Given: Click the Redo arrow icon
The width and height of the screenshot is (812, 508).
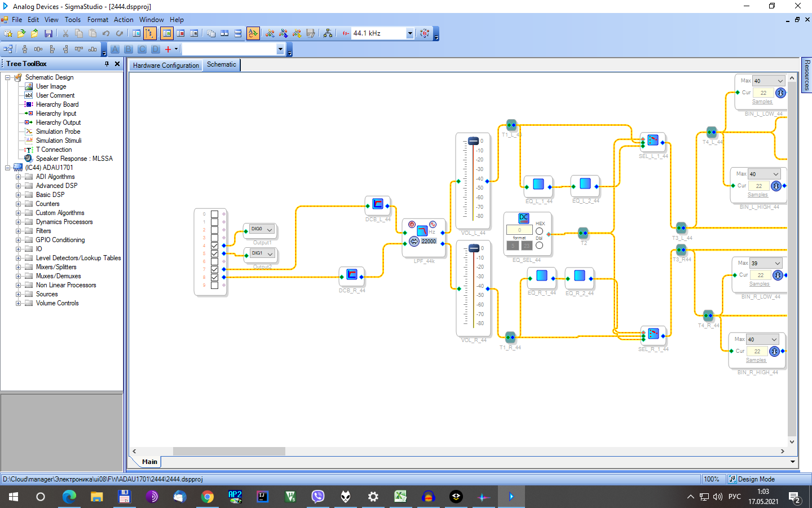Looking at the screenshot, I should (120, 33).
